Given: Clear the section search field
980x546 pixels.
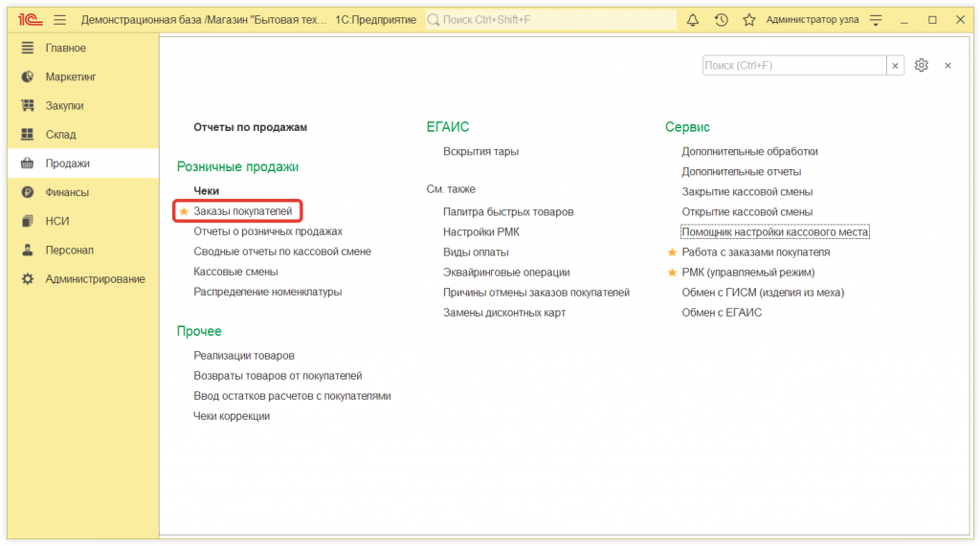Looking at the screenshot, I should 896,65.
